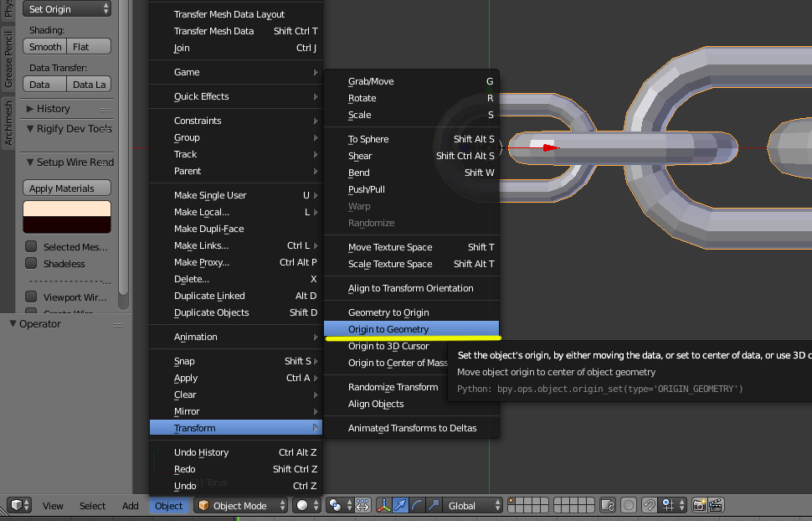Collapse the Setup Wire Render panel
The height and width of the screenshot is (521, 812).
[30, 162]
